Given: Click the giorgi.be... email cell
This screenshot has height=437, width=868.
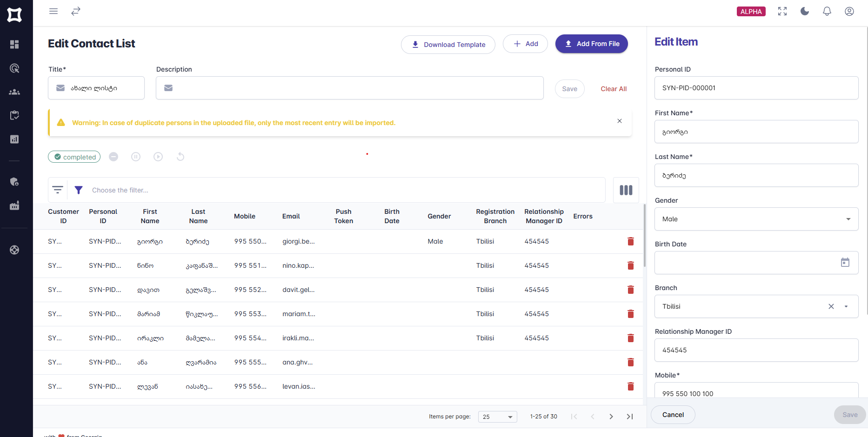Looking at the screenshot, I should click(x=299, y=241).
